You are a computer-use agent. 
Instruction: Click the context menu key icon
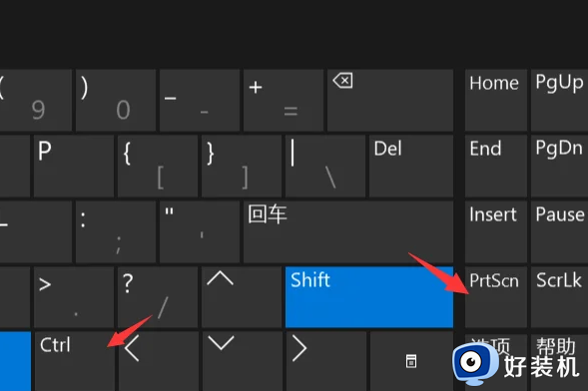(x=411, y=361)
